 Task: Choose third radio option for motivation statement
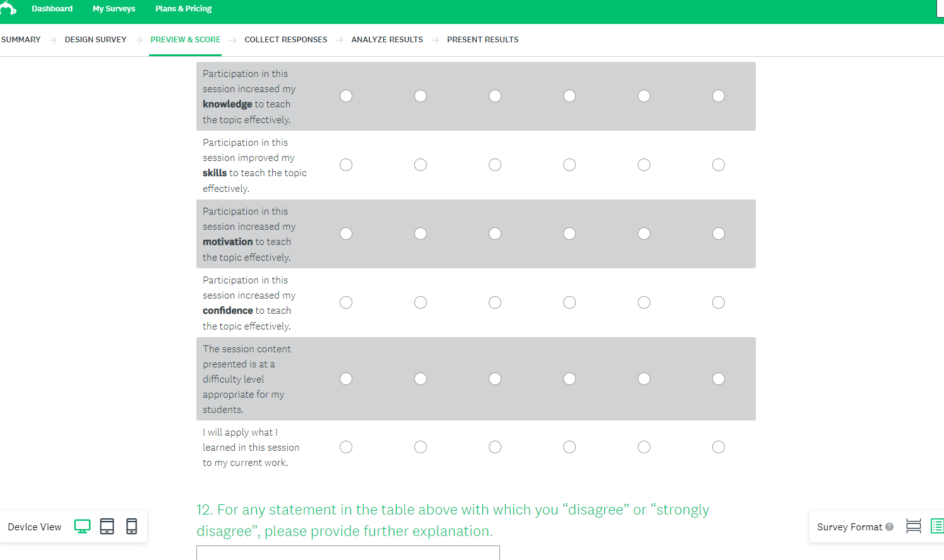pos(495,234)
